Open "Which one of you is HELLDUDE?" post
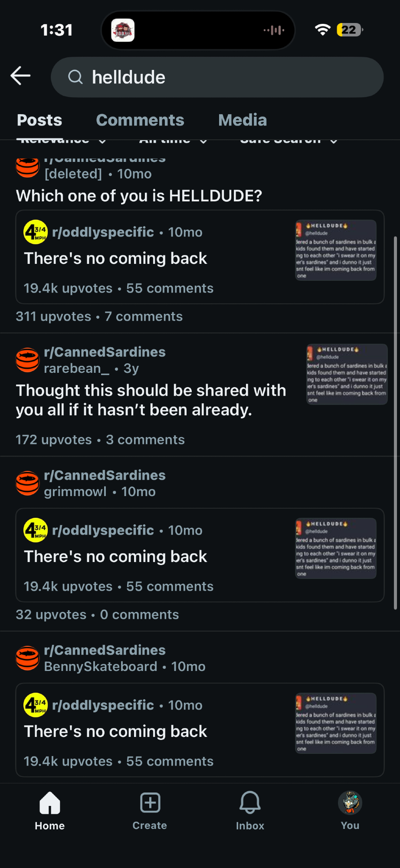The width and height of the screenshot is (400, 868). tap(139, 196)
